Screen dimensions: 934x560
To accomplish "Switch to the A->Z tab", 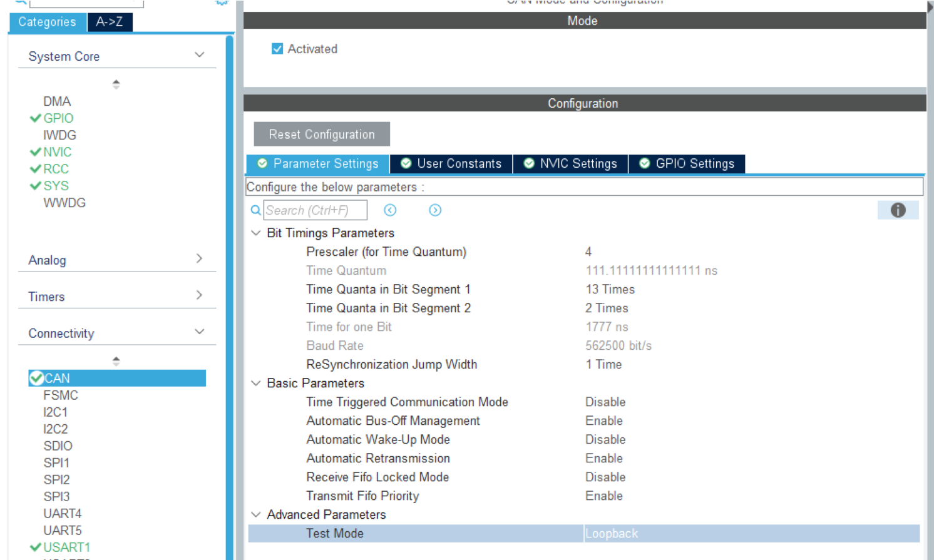I will point(110,22).
